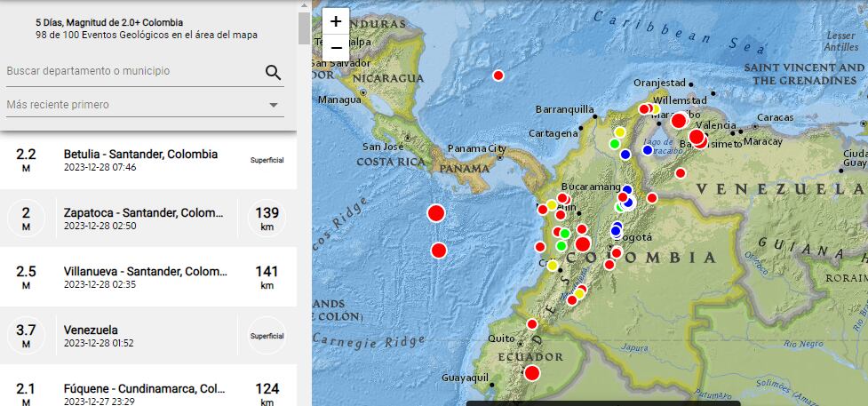Type in 'Buscar departamento o municipio' field
The height and width of the screenshot is (406, 868).
tap(133, 71)
